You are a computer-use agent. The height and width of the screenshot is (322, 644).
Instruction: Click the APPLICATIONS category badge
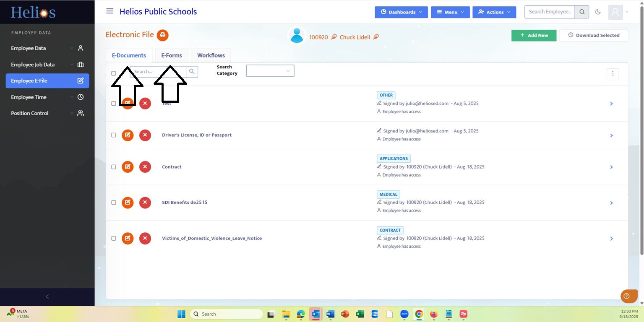pyautogui.click(x=394, y=159)
